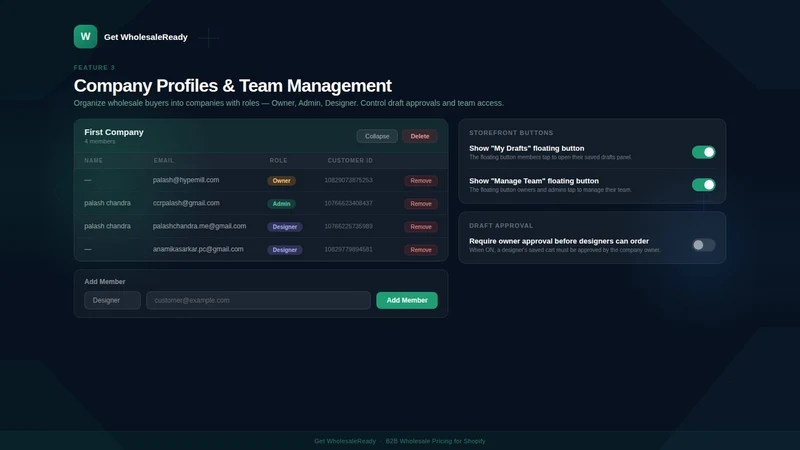Click Designer badge for palashchandra.me@gmail.com
The height and width of the screenshot is (450, 800).
coord(285,227)
